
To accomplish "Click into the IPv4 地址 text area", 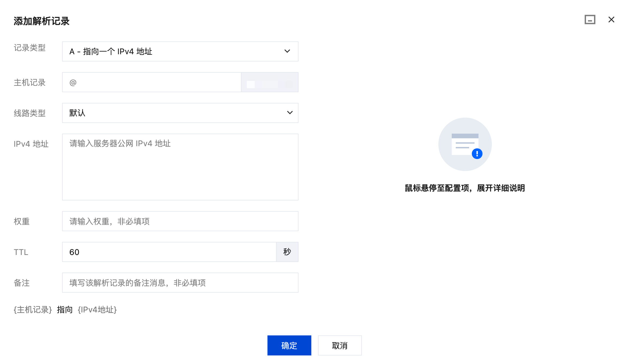I will click(180, 167).
